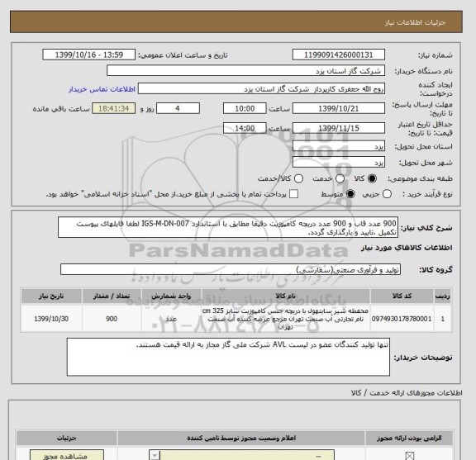Click the announcement date field 1399/10/16 - 13:59
476x460 pixels.
[x=89, y=55]
